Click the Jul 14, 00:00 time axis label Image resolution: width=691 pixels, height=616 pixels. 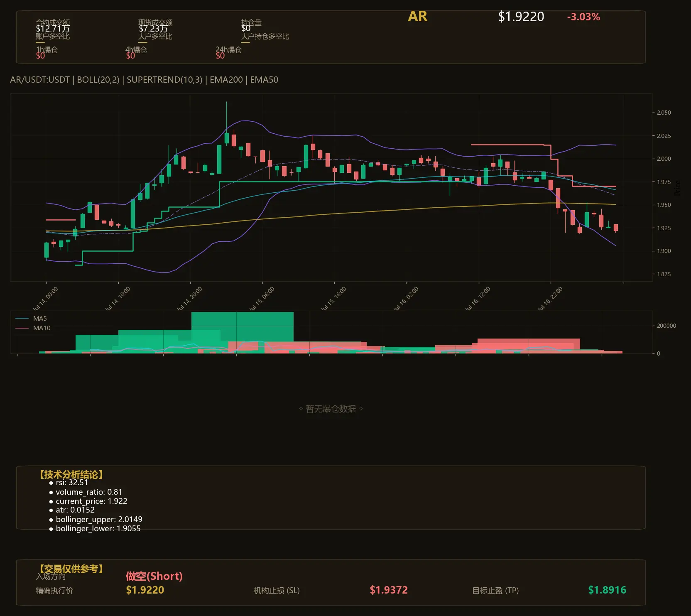coord(45,299)
